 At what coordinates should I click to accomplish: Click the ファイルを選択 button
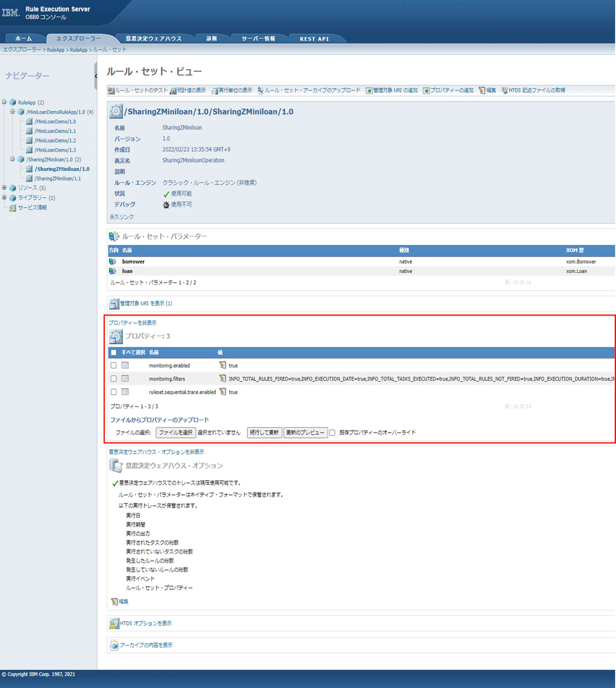pos(176,433)
